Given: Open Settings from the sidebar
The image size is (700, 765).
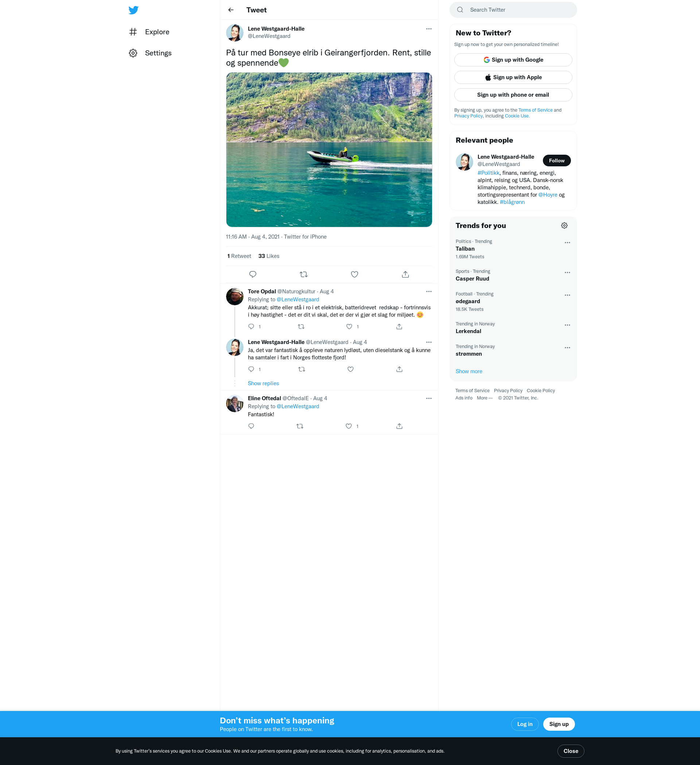Looking at the screenshot, I should 150,53.
